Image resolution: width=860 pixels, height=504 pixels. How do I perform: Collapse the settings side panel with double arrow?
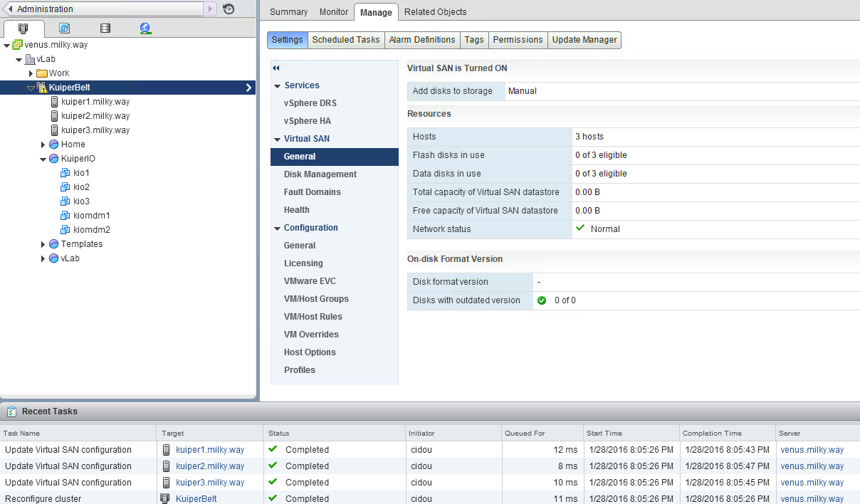[276, 68]
